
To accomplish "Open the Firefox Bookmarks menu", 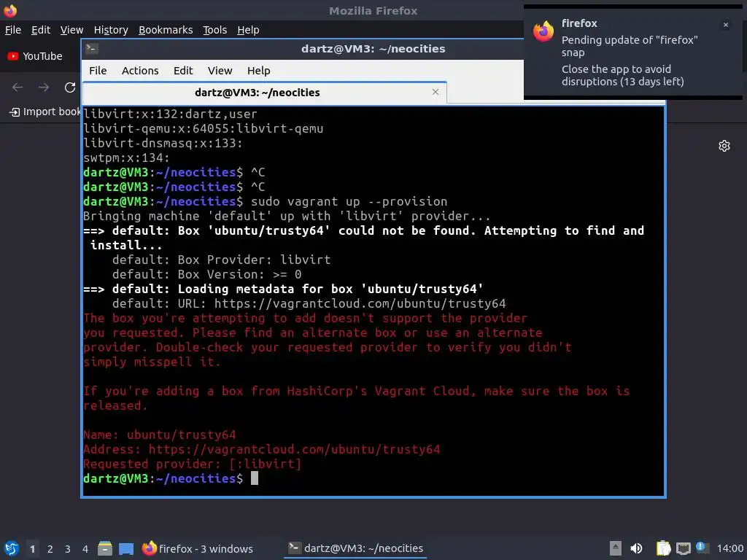I will coord(166,30).
